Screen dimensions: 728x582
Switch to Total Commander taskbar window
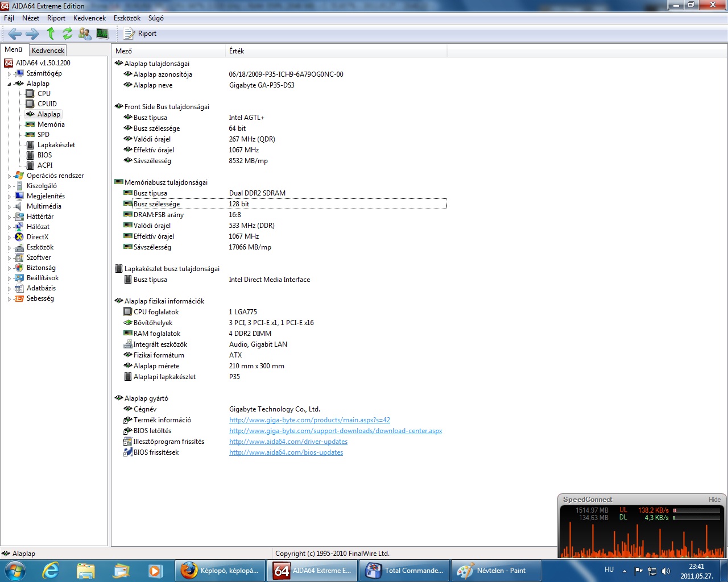tap(404, 571)
